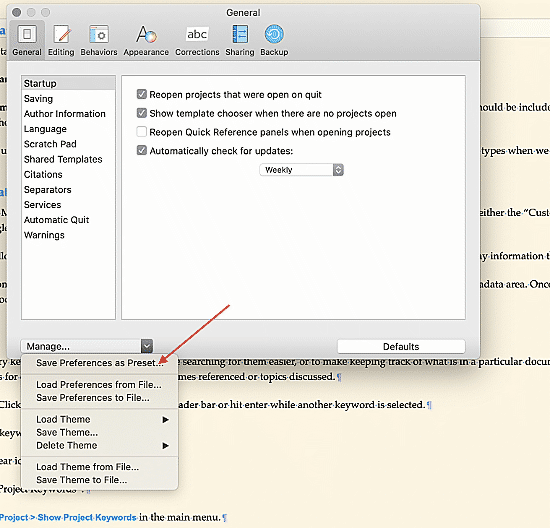Toggle Reopen projects that were open on quit
Screen dimensions: 550x528
tap(142, 94)
